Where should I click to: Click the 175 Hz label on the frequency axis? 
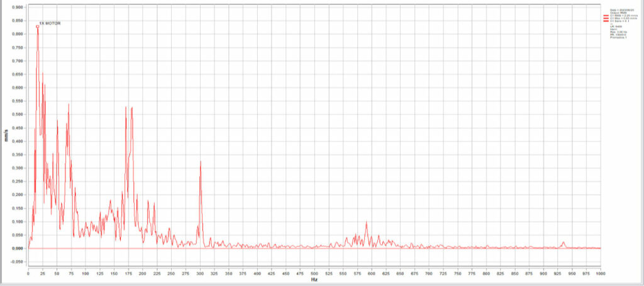tap(128, 273)
